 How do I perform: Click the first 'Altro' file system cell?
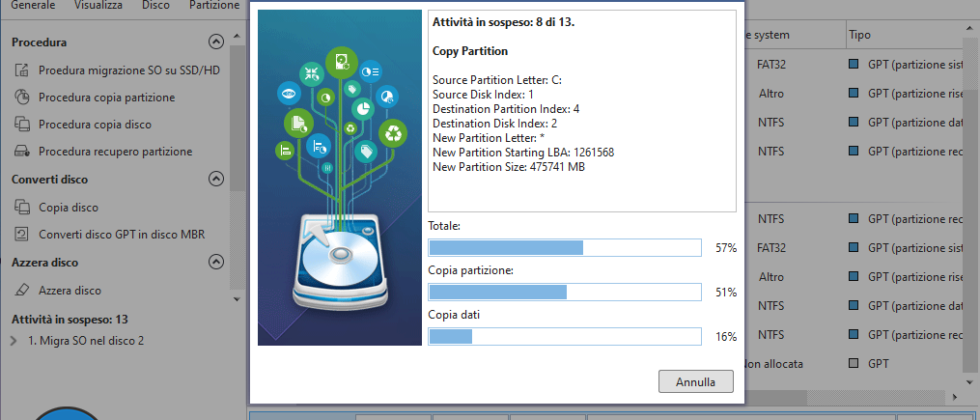(771, 94)
